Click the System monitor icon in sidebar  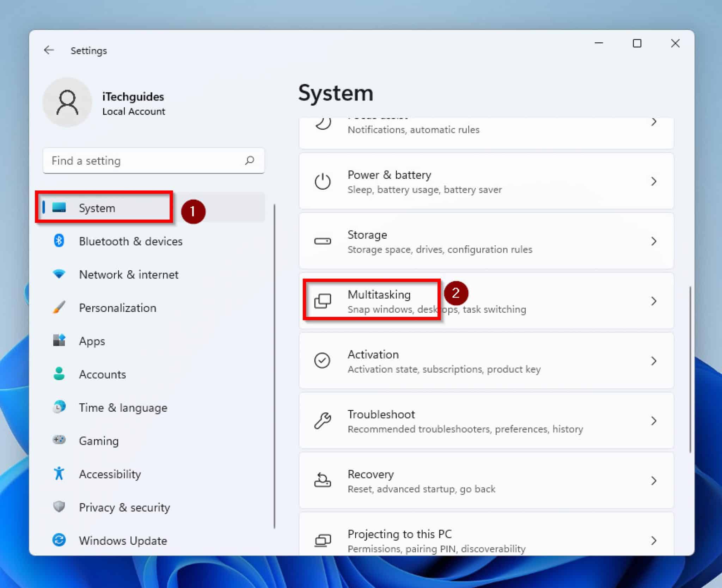(x=59, y=208)
